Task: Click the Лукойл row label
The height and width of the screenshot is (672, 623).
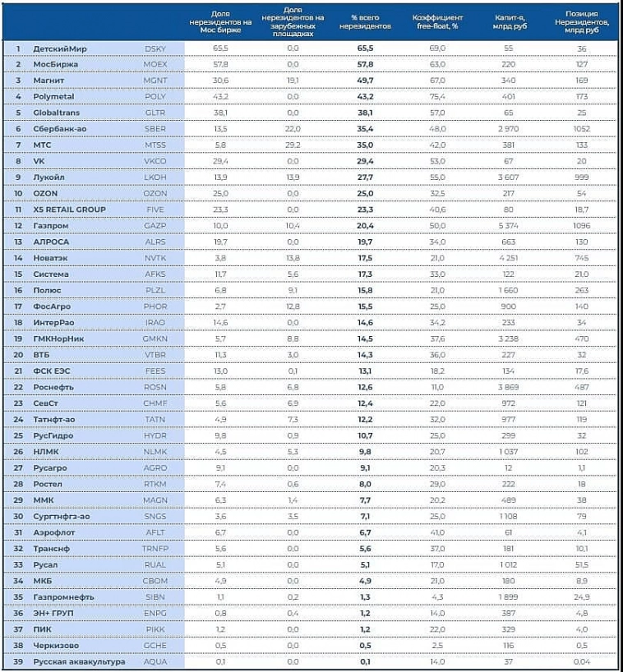Action: pyautogui.click(x=51, y=177)
